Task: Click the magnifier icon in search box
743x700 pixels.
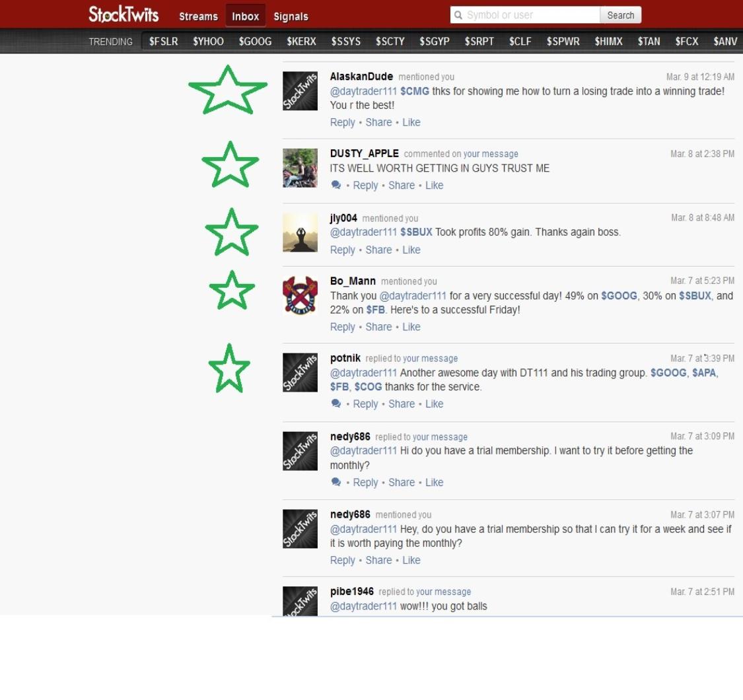Action: (x=458, y=15)
